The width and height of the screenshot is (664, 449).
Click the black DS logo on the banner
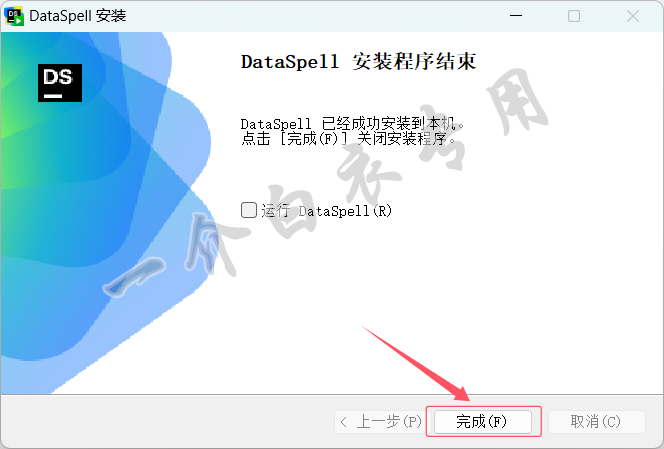click(x=60, y=83)
